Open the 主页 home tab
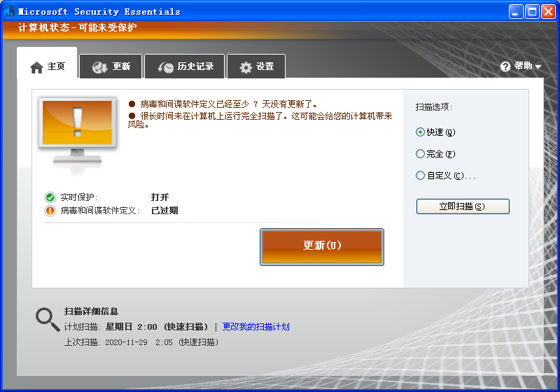Image resolution: width=560 pixels, height=392 pixels. [47, 63]
